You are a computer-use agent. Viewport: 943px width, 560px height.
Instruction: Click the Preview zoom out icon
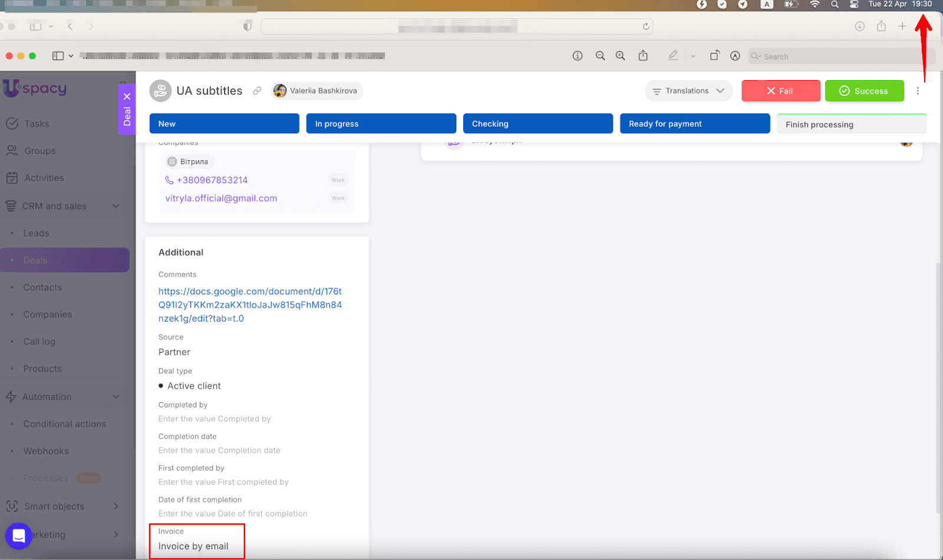[x=600, y=56]
